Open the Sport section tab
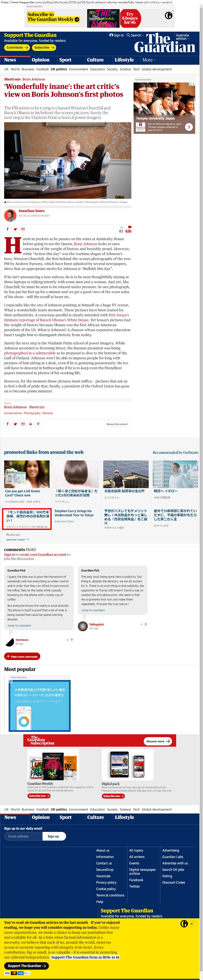This screenshot has width=203, height=980. (x=65, y=60)
